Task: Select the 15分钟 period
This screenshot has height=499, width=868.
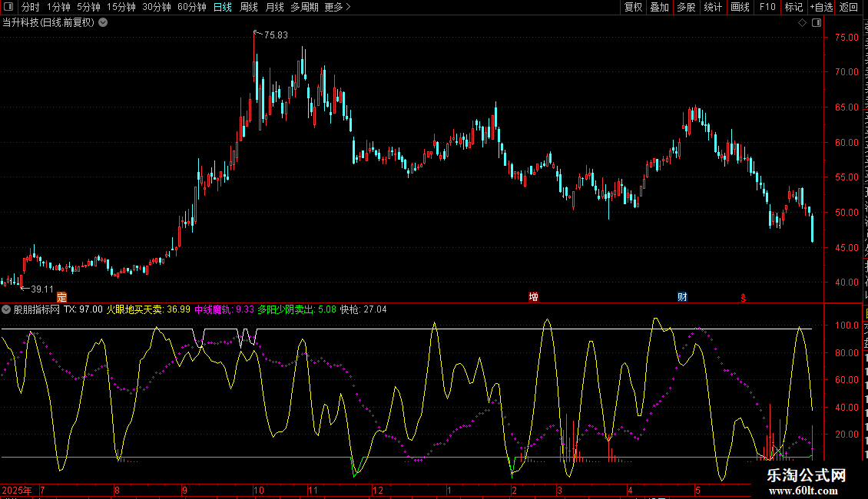Action: (x=121, y=7)
